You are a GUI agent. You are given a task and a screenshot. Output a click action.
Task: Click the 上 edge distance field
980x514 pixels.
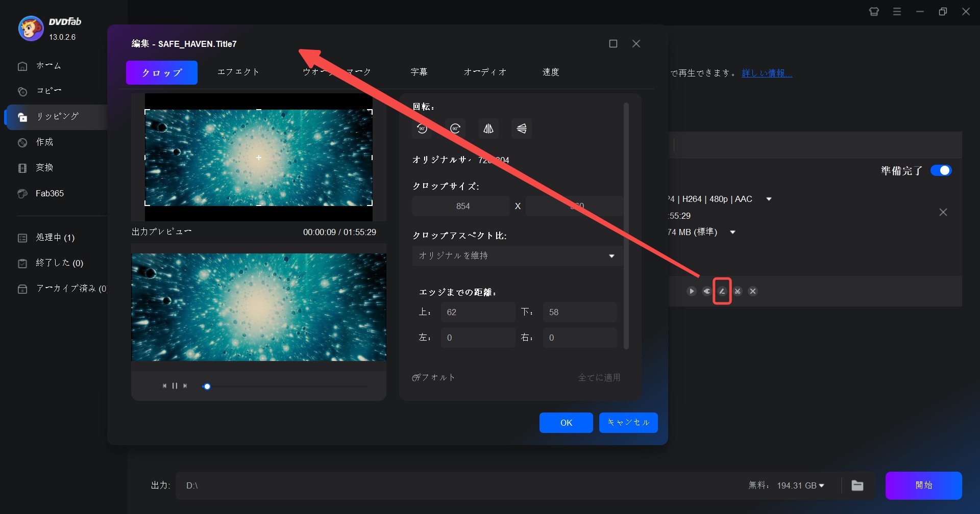click(477, 312)
